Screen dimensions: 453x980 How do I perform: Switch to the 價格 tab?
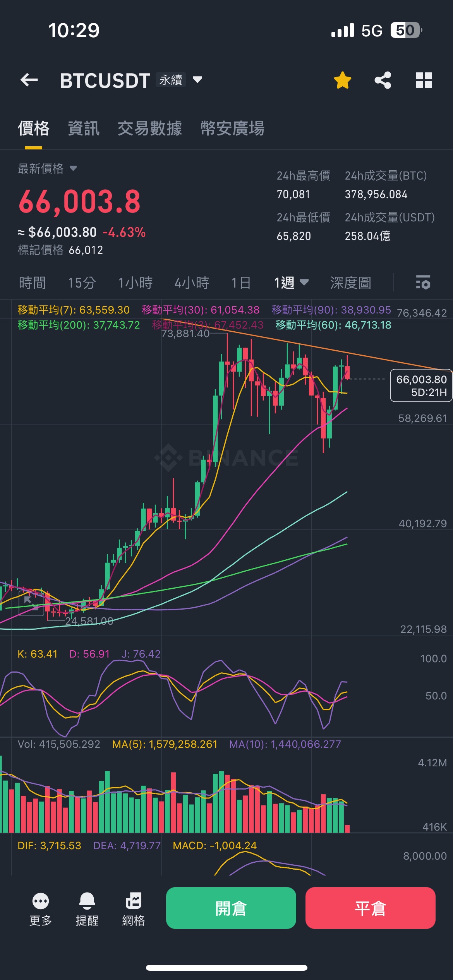pos(34,128)
